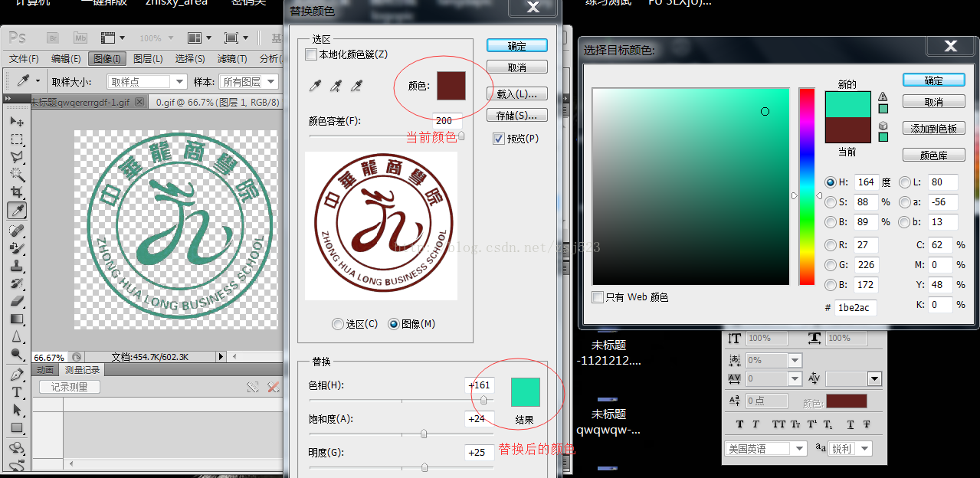980x478 pixels.
Task: Select the Clone Stamp tool
Action: click(17, 266)
